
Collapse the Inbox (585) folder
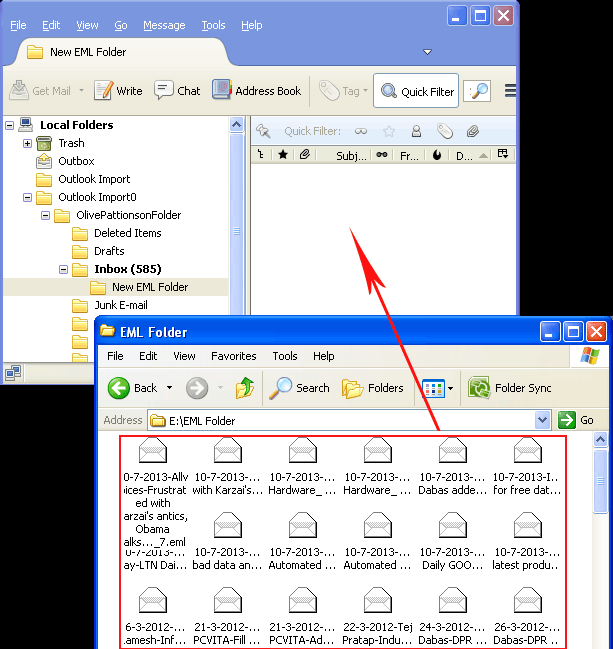63,269
